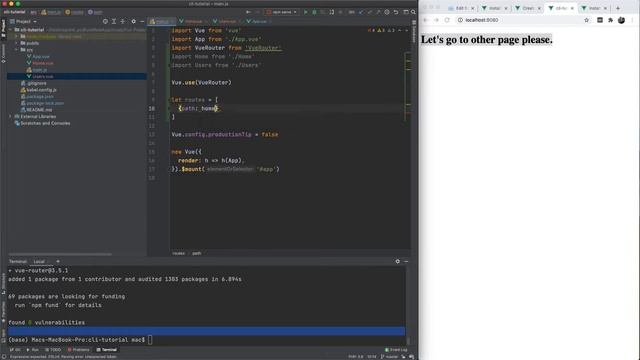The height and width of the screenshot is (360, 640).
Task: Collapse the cli-tutorial root folder
Action: point(11,30)
